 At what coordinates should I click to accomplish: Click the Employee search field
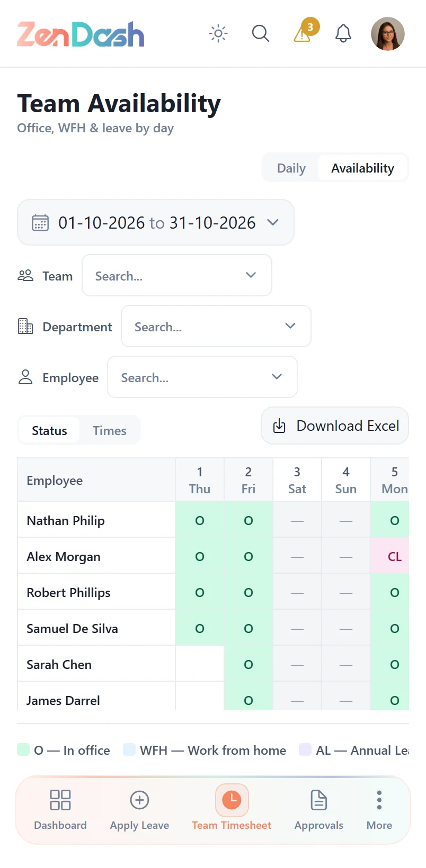pos(202,377)
